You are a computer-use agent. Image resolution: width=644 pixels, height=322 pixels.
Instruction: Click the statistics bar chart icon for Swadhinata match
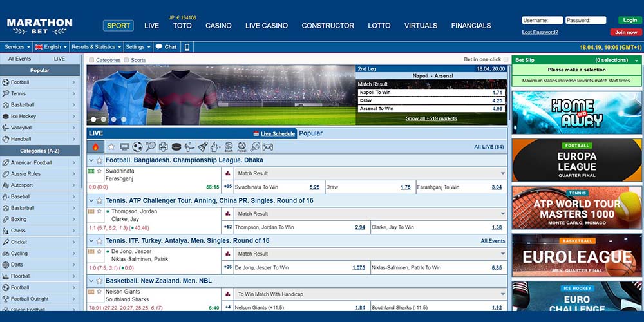coord(227,173)
